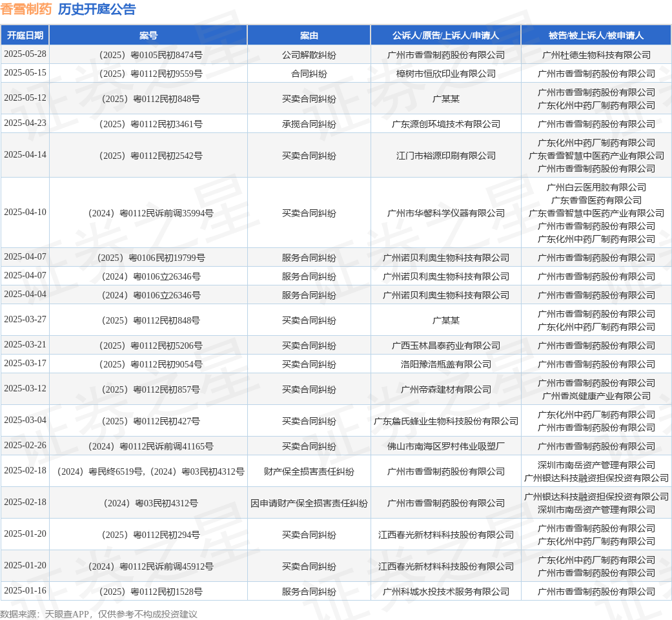
Task: Click date cell 2025-04-10
Action: (25, 212)
